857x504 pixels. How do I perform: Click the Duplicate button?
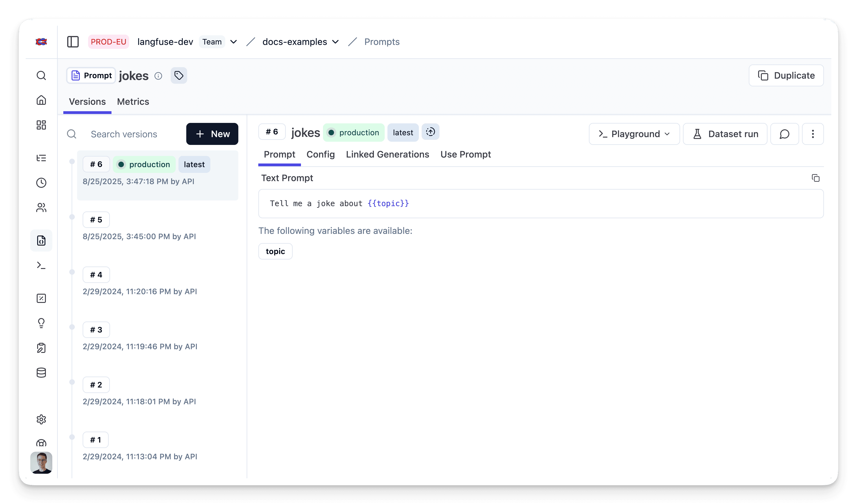786,75
